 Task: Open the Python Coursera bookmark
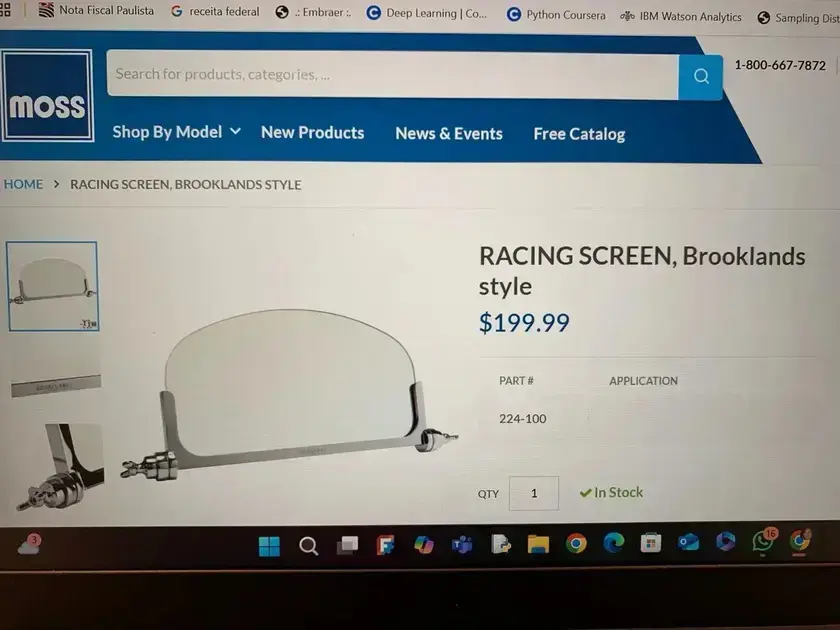tap(556, 15)
